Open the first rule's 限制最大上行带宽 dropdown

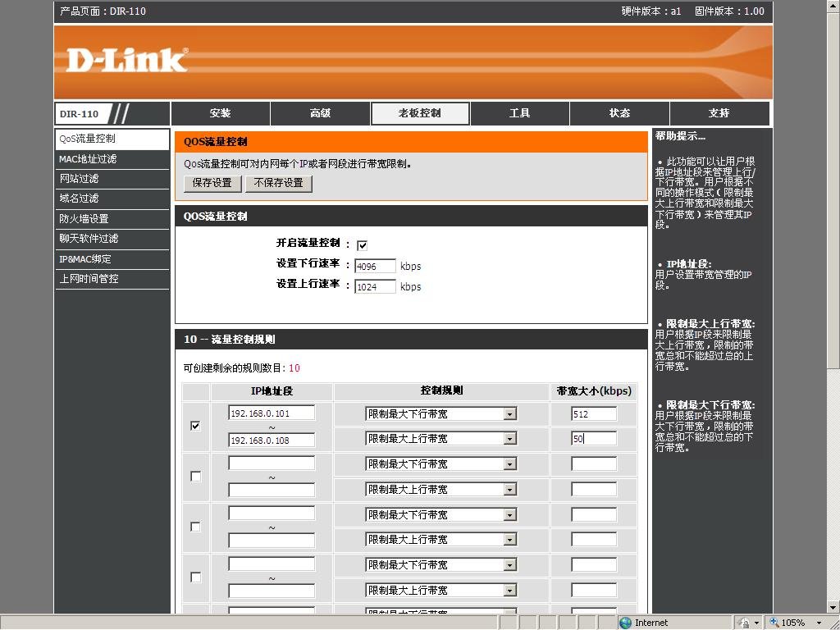tap(512, 438)
